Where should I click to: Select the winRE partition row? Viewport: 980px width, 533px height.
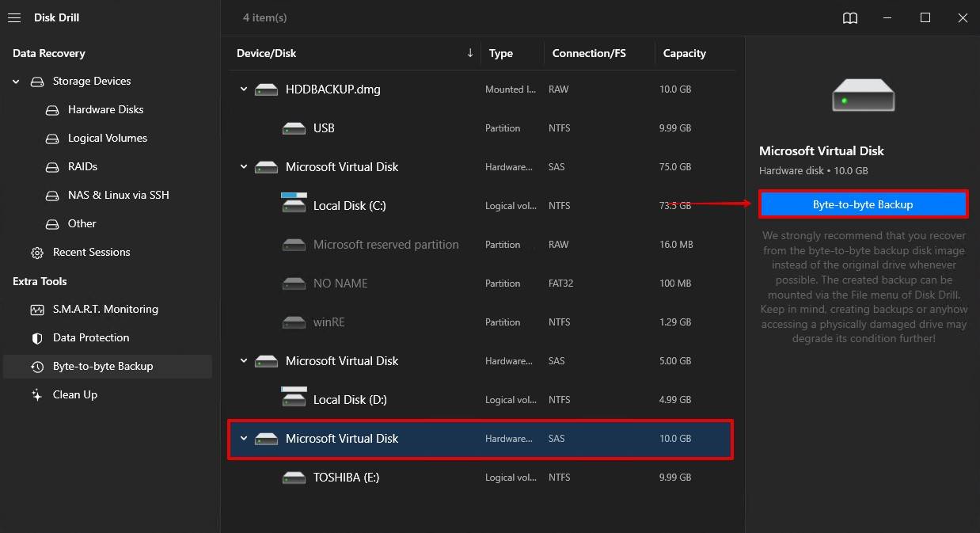tap(481, 322)
